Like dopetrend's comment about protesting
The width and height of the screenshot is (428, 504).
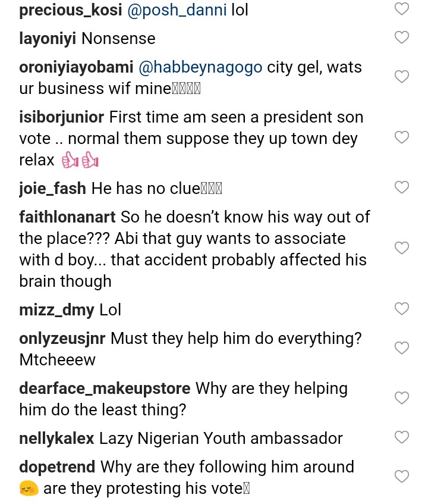(402, 477)
